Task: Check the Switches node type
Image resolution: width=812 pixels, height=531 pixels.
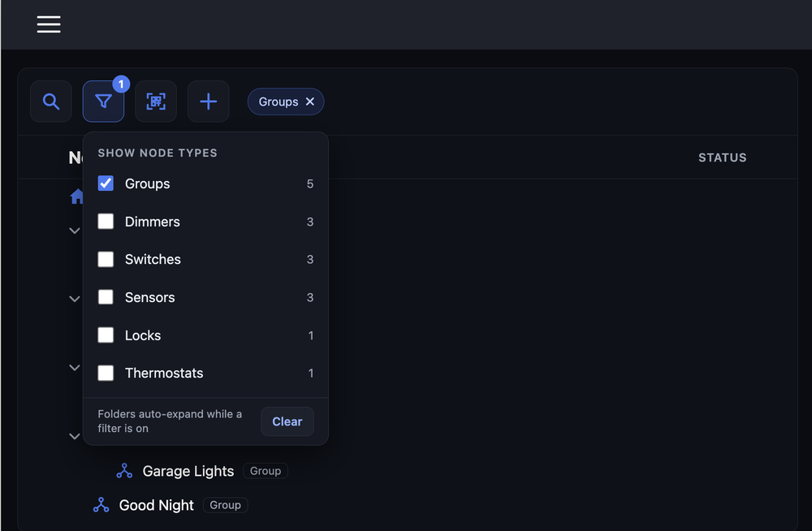Action: pyautogui.click(x=106, y=259)
